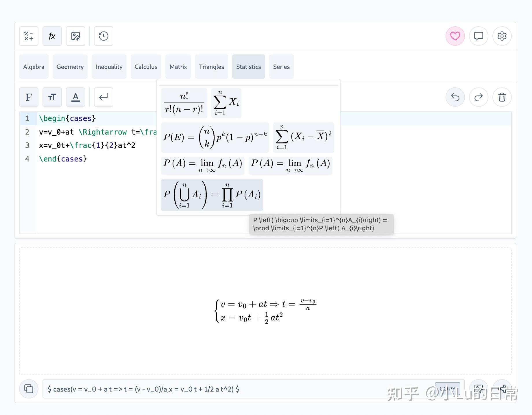Open the Calculus formula category
532x415 pixels.
(146, 67)
